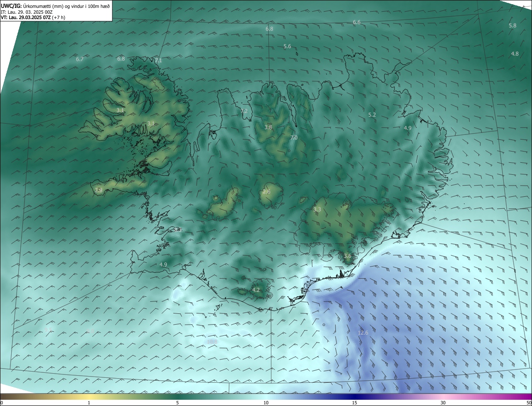Click the yellow colorbar segment above 1
This screenshot has height=406, width=532.
[x=89, y=396]
